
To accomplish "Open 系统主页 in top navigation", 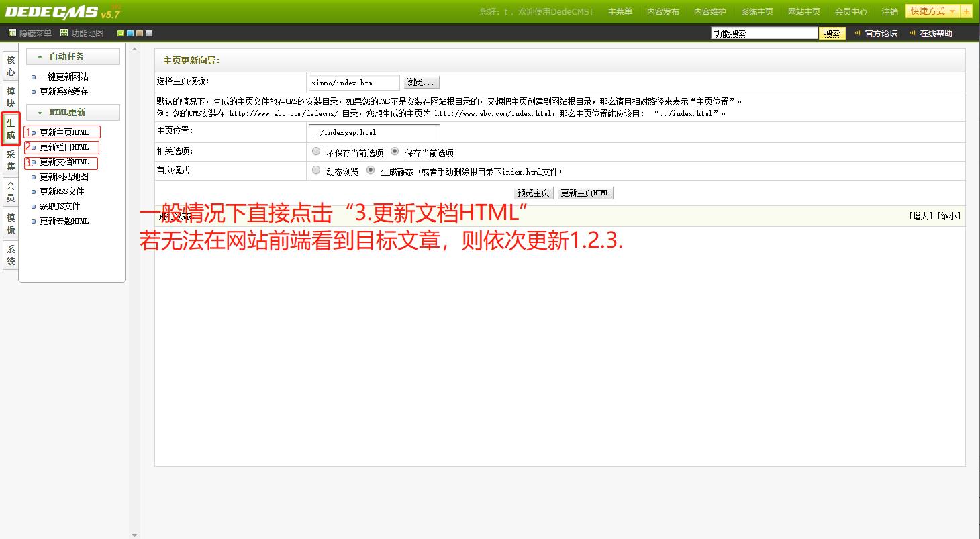I will click(x=757, y=12).
